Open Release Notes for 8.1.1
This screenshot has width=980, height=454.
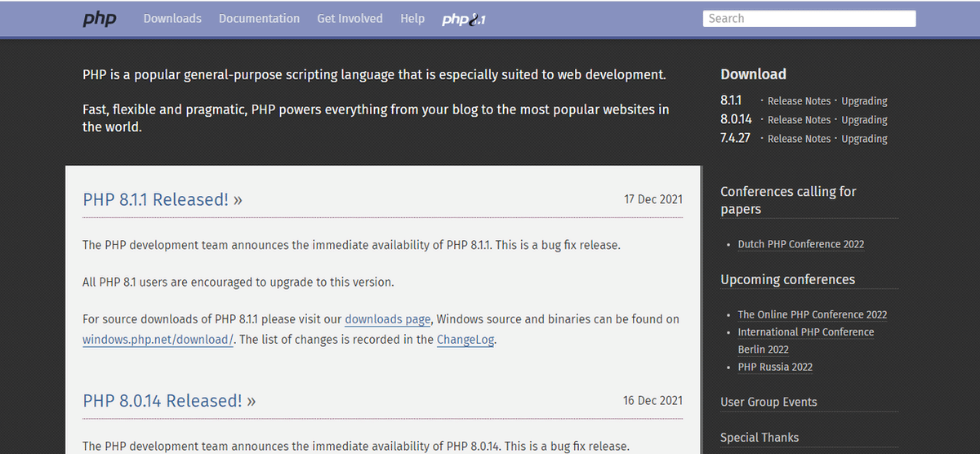tap(799, 101)
